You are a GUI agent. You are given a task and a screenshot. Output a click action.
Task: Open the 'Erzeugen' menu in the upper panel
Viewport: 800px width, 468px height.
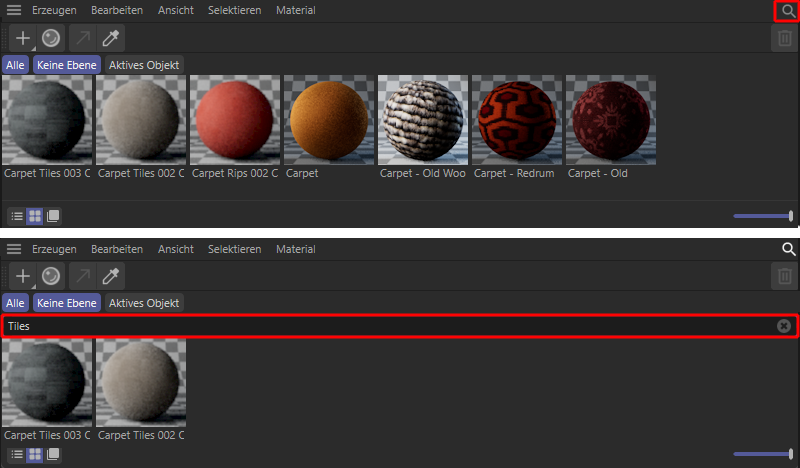pyautogui.click(x=54, y=11)
